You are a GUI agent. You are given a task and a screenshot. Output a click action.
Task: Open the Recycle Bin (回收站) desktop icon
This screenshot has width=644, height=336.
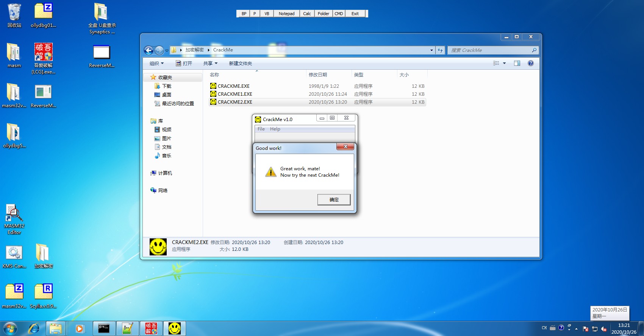[14, 15]
